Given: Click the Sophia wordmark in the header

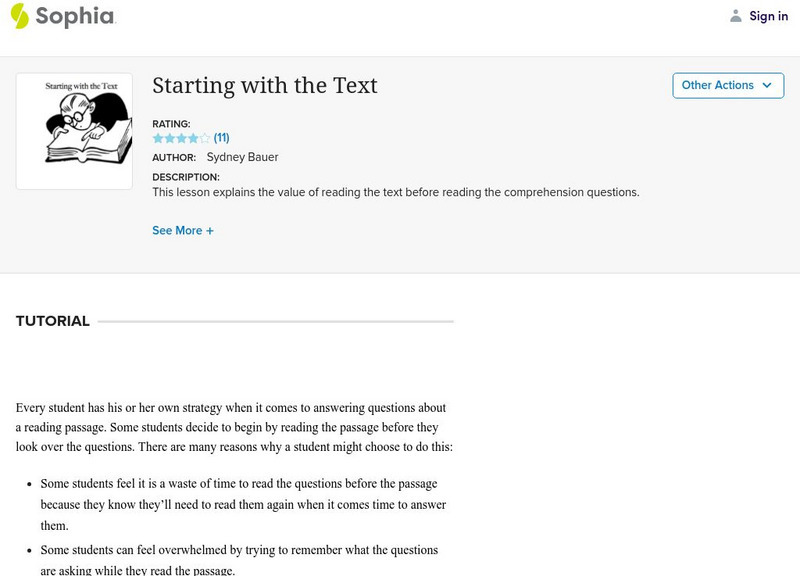Looking at the screenshot, I should [75, 16].
